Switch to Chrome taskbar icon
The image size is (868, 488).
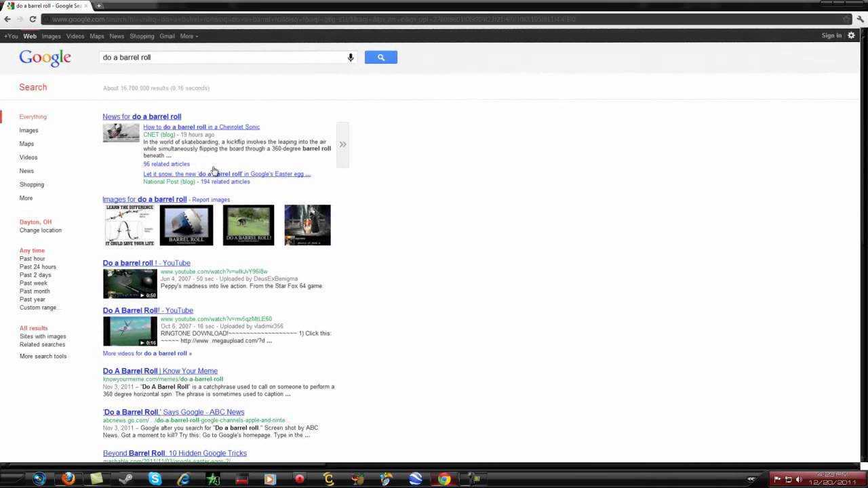(444, 479)
